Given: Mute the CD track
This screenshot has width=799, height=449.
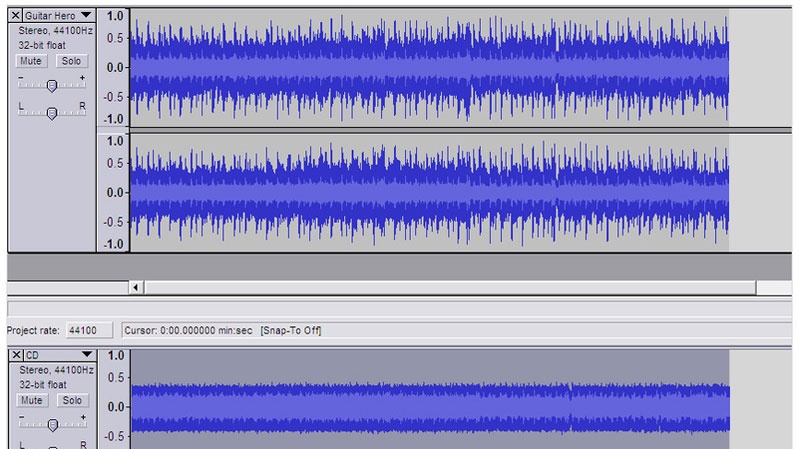Looking at the screenshot, I should pos(31,400).
